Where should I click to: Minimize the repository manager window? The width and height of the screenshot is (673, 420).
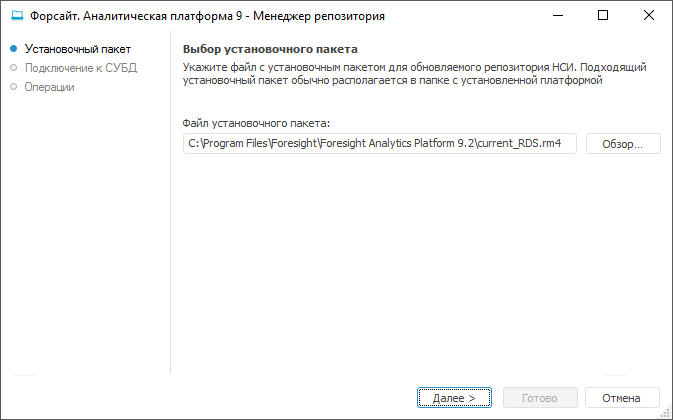click(557, 16)
